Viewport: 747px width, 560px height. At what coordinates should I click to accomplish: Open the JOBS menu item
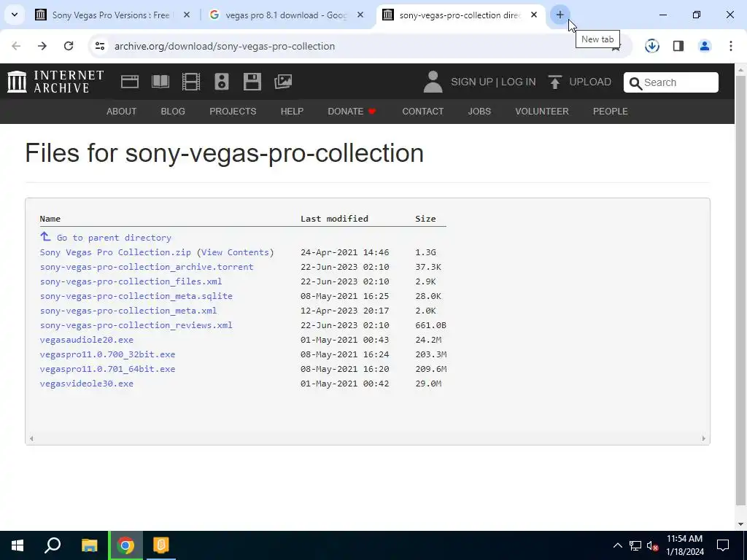[479, 112]
